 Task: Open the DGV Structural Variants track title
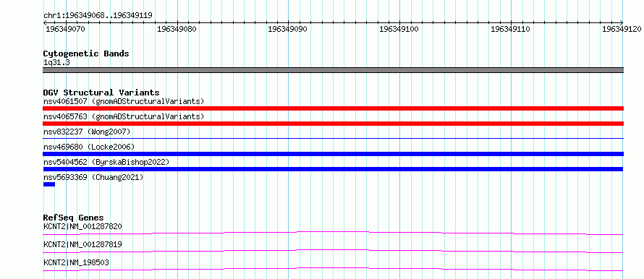coord(101,93)
